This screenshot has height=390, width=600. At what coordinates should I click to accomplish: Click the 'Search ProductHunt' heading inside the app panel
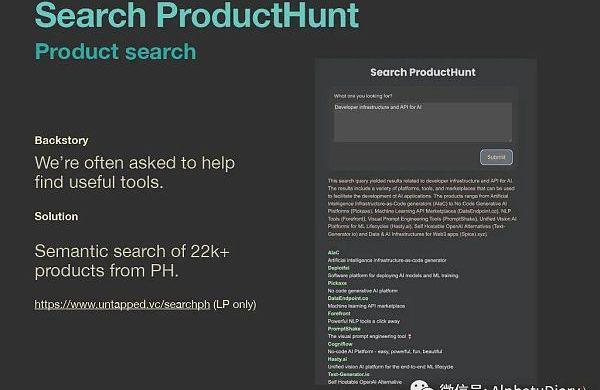423,72
